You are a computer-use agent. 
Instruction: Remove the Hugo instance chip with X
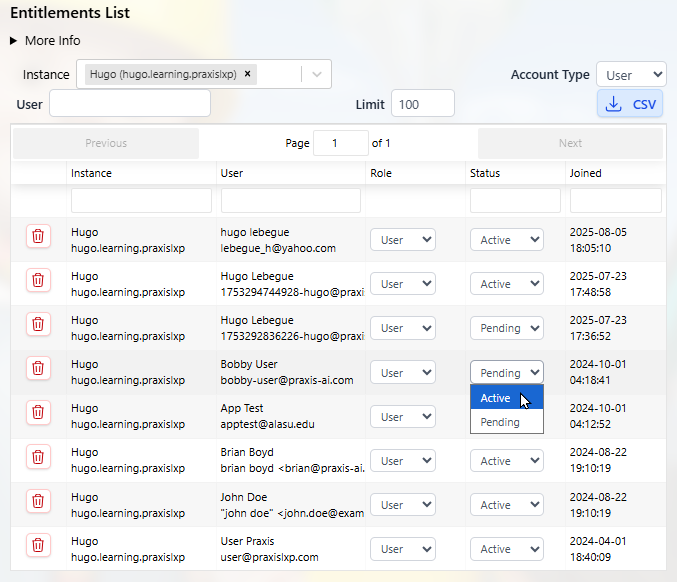click(x=248, y=74)
